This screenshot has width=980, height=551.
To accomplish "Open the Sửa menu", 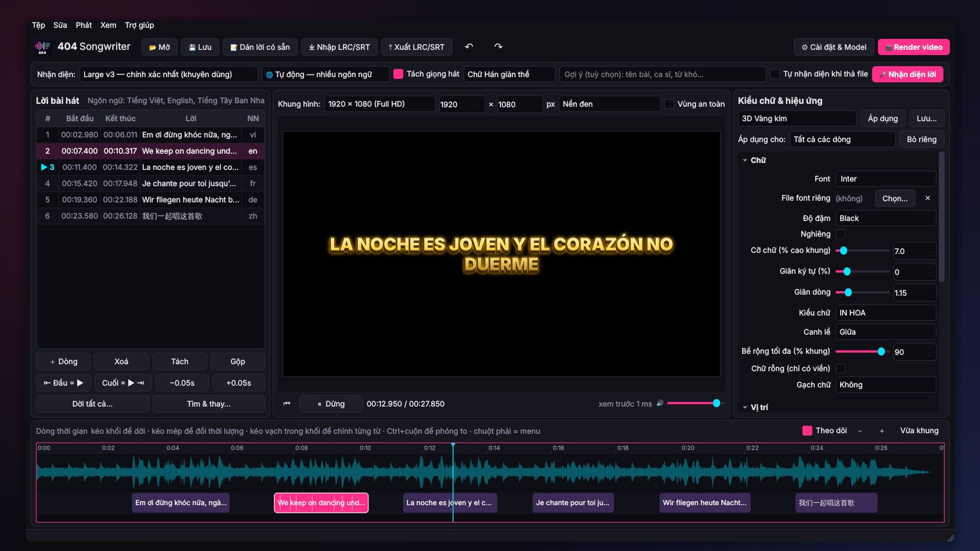I will click(x=60, y=25).
